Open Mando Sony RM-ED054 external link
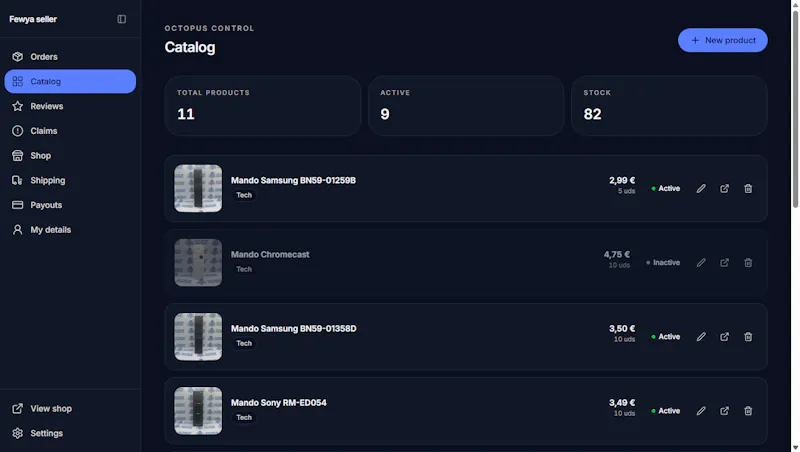 [724, 411]
